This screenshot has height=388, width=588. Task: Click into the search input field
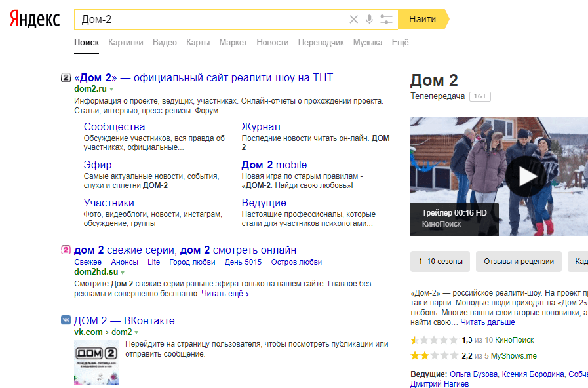point(210,20)
